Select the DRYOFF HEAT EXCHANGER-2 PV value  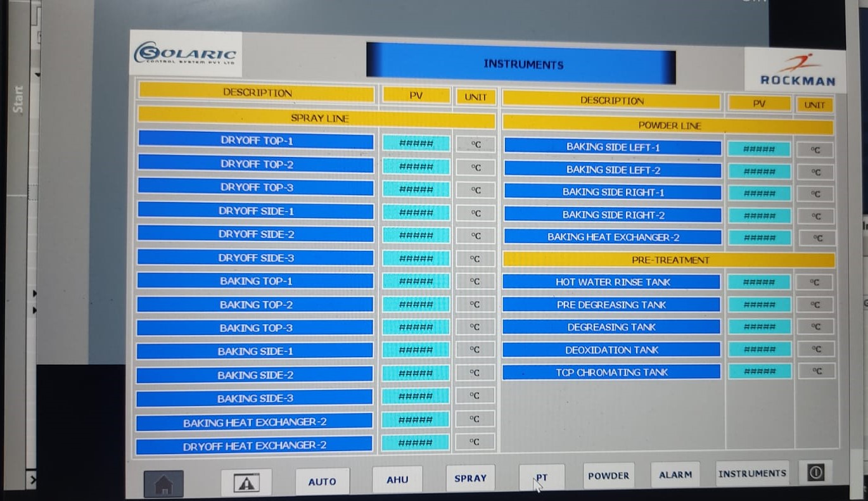click(416, 442)
